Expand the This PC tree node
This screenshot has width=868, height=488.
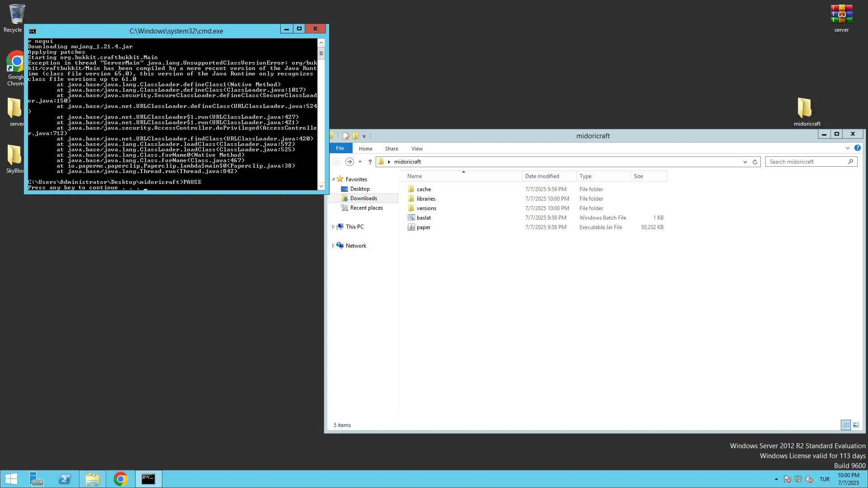[333, 227]
